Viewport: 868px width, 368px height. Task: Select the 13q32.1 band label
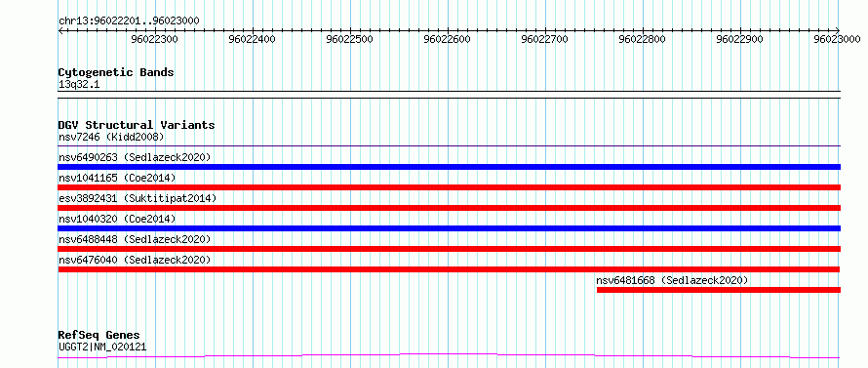(x=79, y=85)
